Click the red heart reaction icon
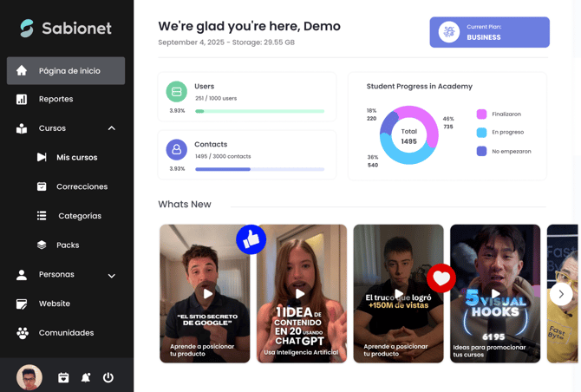This screenshot has width=581, height=392. [x=441, y=278]
